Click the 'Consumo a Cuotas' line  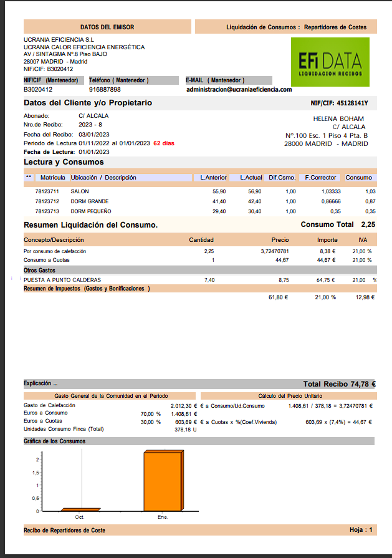click(x=47, y=260)
